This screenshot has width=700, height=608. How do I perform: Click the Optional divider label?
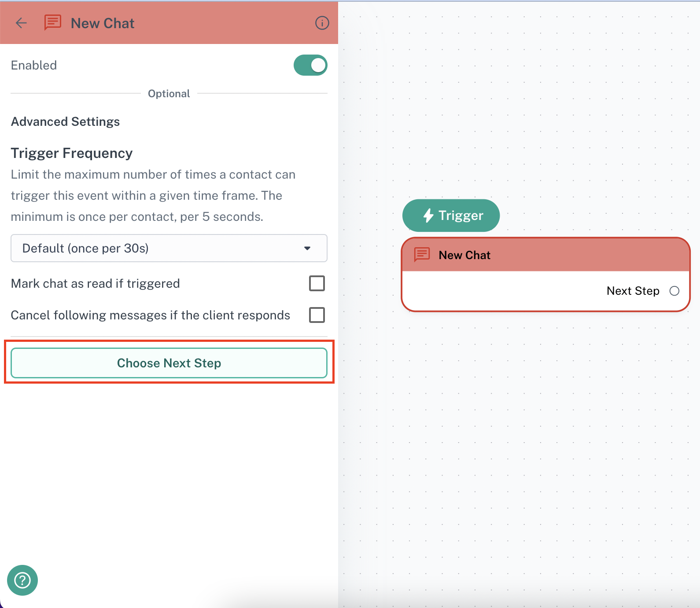click(x=169, y=94)
